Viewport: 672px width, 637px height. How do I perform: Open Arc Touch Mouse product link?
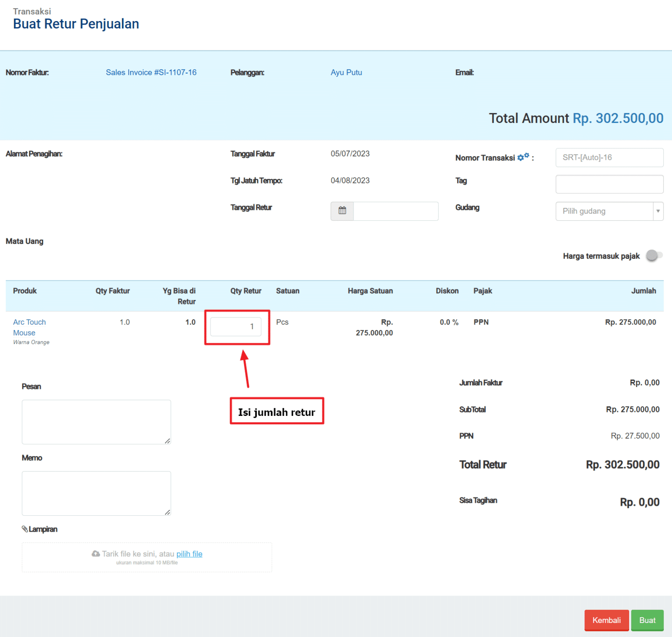pyautogui.click(x=29, y=327)
